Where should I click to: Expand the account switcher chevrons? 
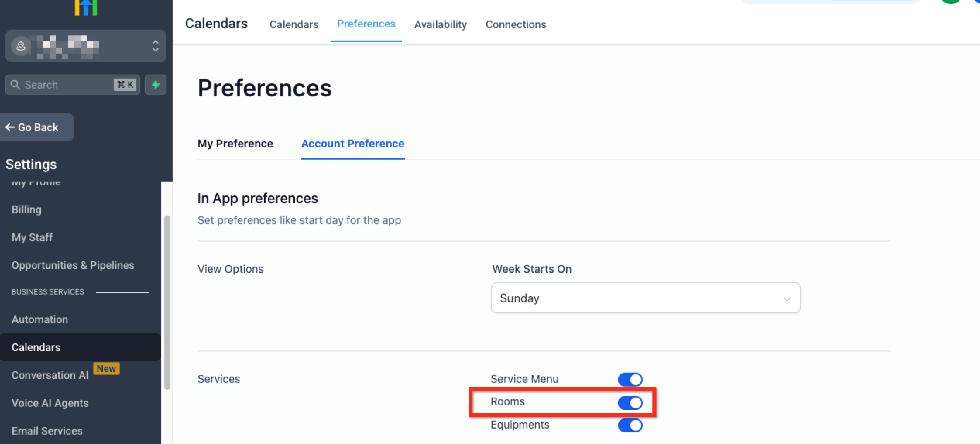click(156, 46)
